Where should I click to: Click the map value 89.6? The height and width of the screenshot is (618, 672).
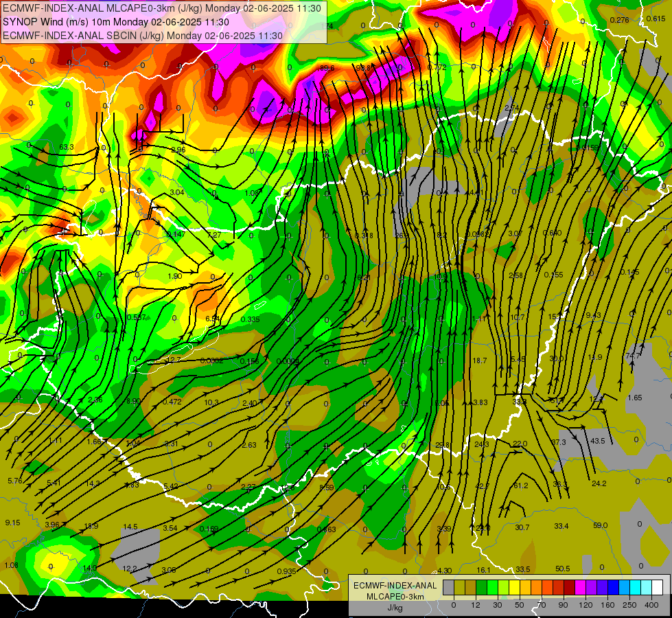(x=327, y=68)
